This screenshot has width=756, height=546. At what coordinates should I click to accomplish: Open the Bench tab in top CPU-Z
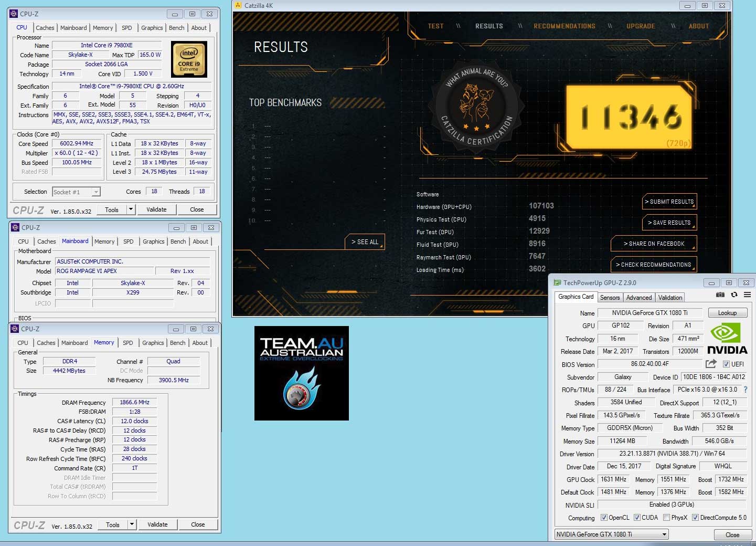pos(176,28)
